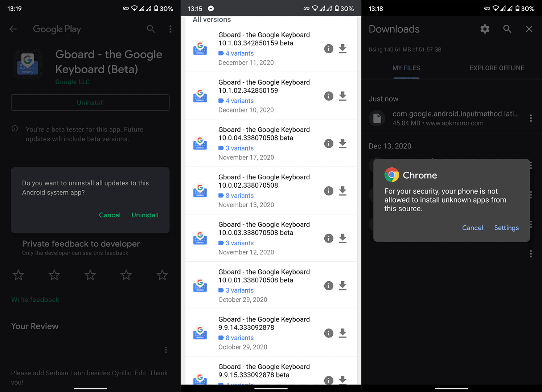Tap the Gboard app icon in Google Play
The image size is (542, 392).
28,64
